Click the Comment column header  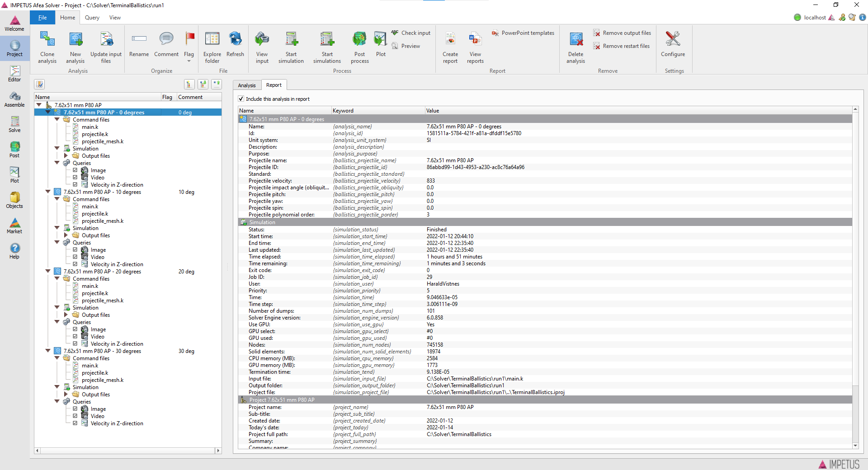[x=199, y=97]
